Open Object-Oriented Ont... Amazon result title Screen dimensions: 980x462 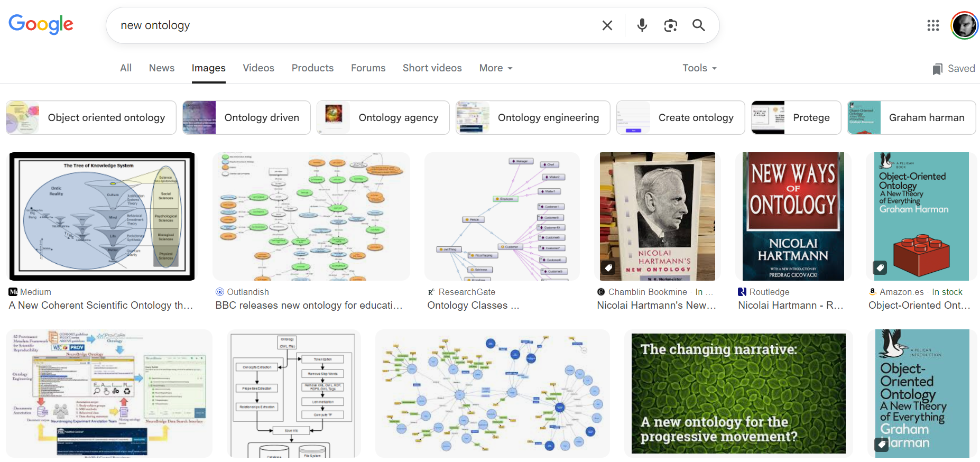(920, 305)
